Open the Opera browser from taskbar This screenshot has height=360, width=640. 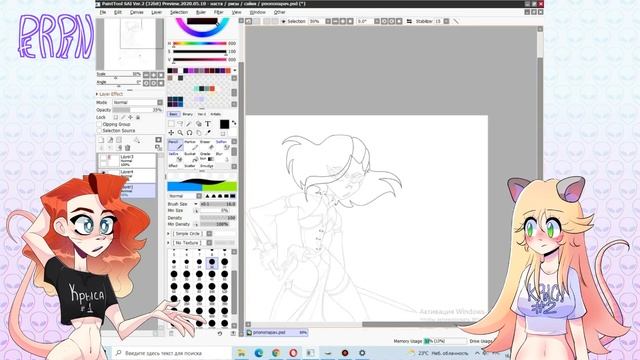293,353
